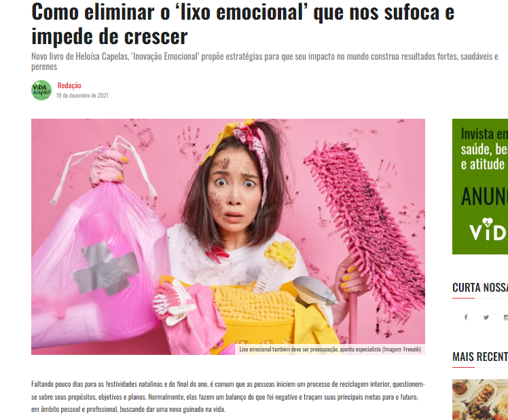The width and height of the screenshot is (508, 420).
Task: Click the Vida logo in the green banner
Action: pyautogui.click(x=488, y=229)
